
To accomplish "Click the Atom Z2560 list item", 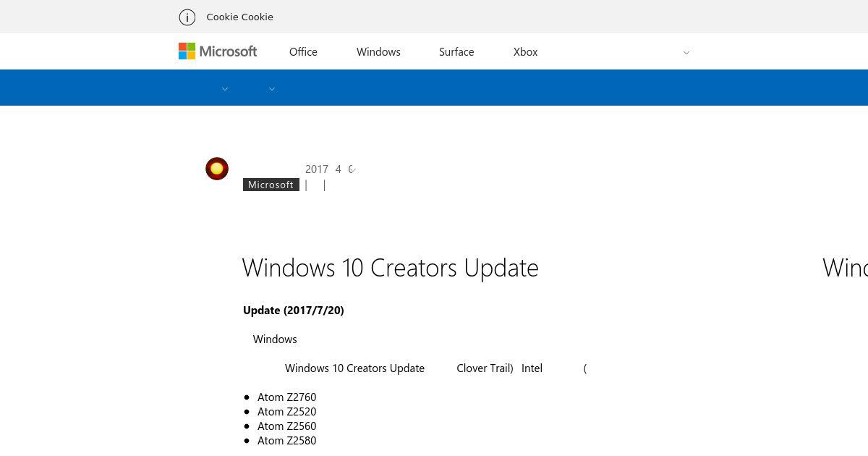I will click(286, 426).
